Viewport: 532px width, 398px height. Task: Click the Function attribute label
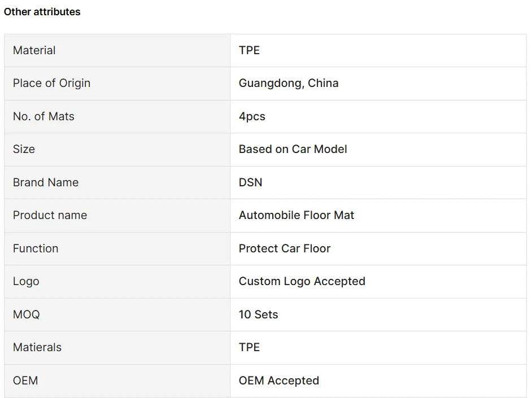tap(36, 248)
